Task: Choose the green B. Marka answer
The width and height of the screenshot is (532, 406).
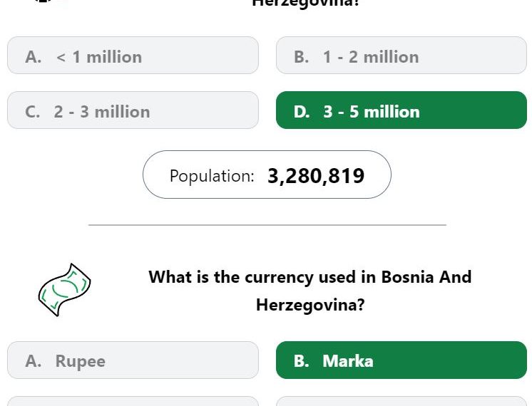Action: point(401,360)
